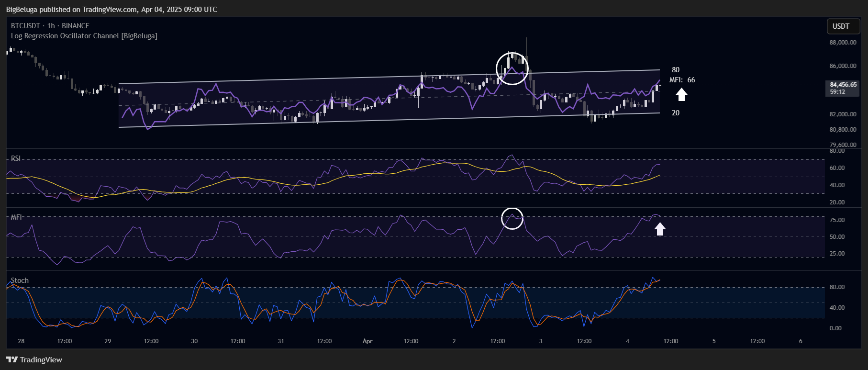
Task: Click the 88,000.00 price axis label
Action: point(843,43)
